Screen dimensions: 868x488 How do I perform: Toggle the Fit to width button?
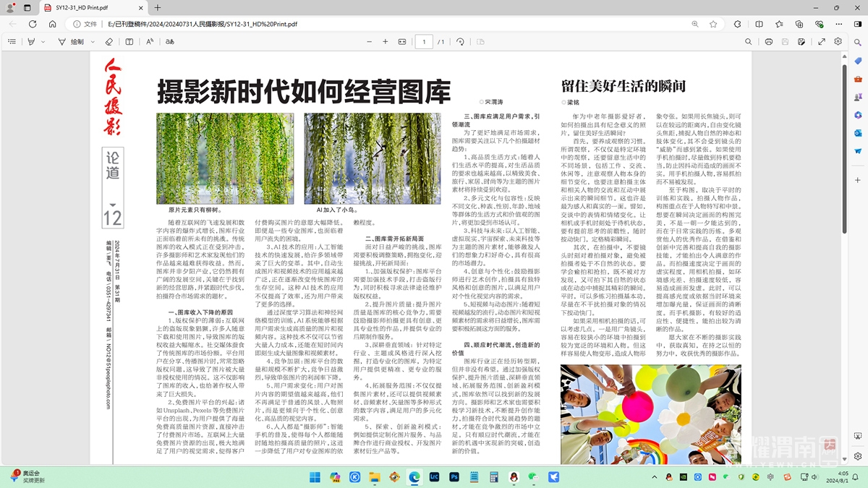pos(403,42)
